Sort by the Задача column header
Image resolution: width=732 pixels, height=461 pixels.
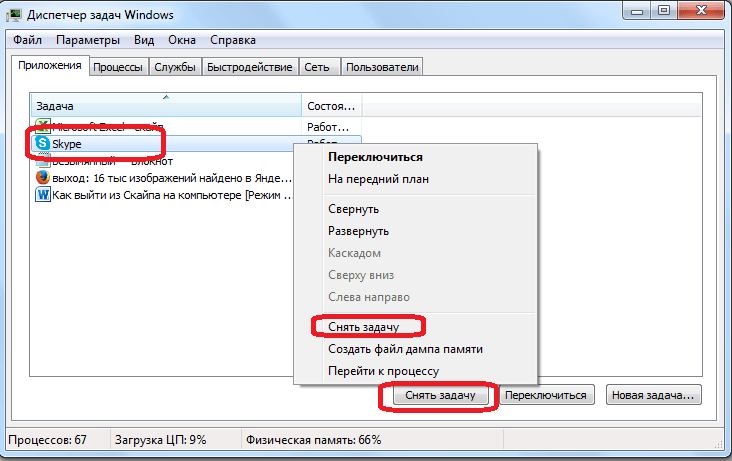click(x=166, y=106)
